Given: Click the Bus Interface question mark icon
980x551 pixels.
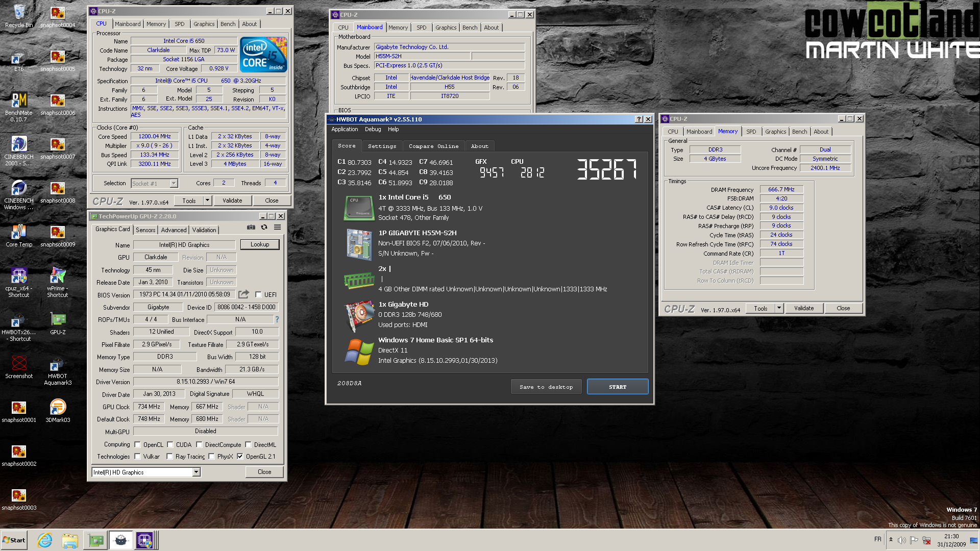Looking at the screenshot, I should coord(277,319).
